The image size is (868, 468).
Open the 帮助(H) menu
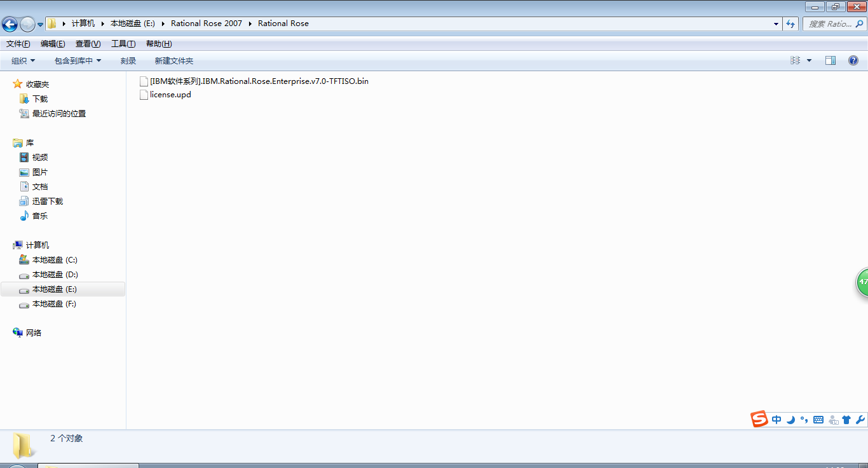tap(159, 44)
